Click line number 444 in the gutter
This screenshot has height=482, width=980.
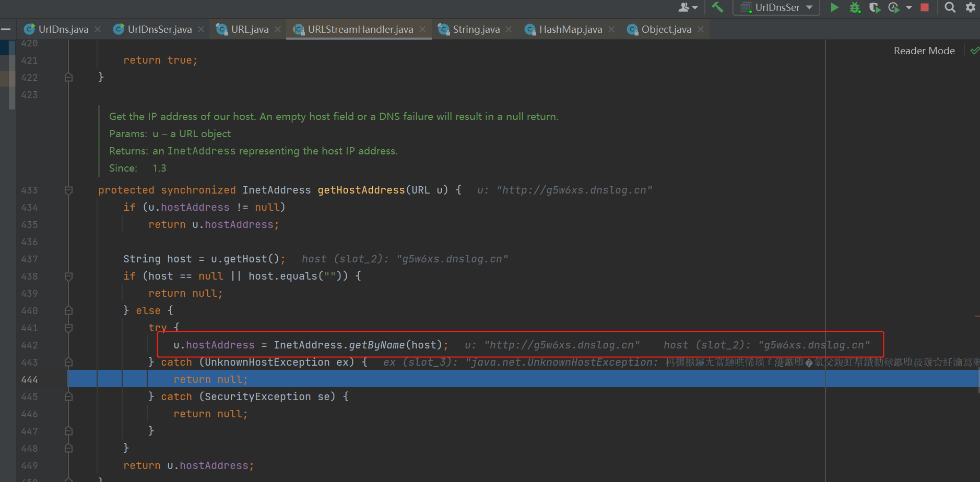coord(29,380)
